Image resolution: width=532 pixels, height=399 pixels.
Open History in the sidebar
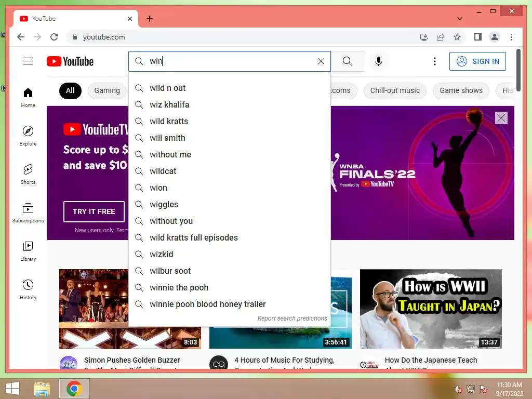tap(28, 289)
